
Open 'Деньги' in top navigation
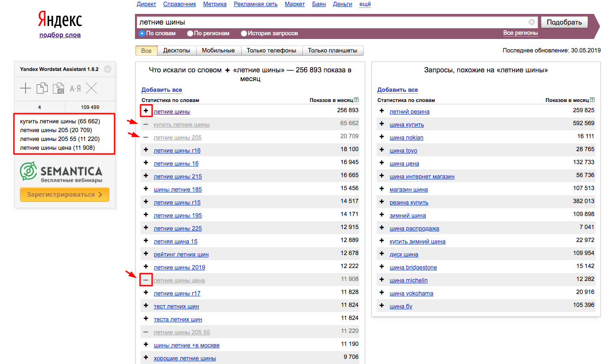[342, 4]
